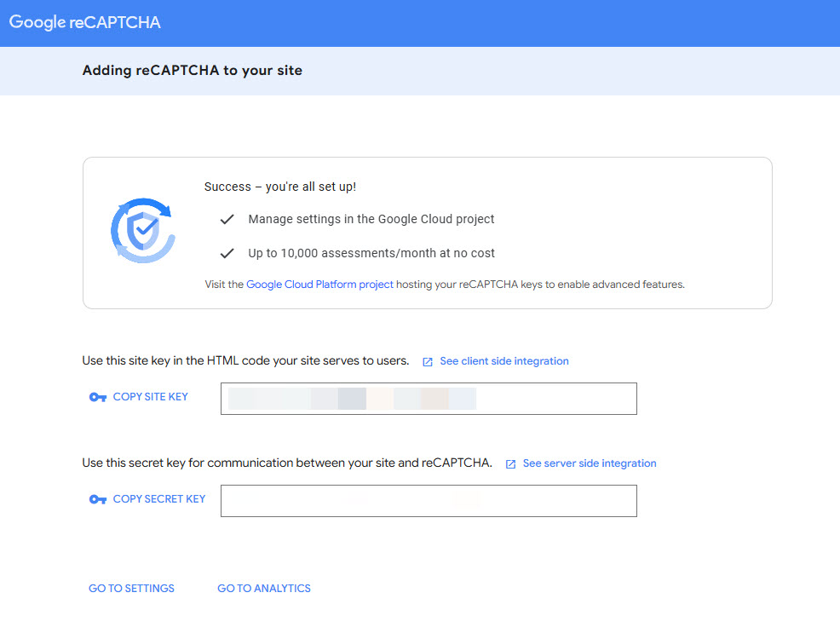Open See server side integration link
Screen dimensions: 840x627
(589, 463)
